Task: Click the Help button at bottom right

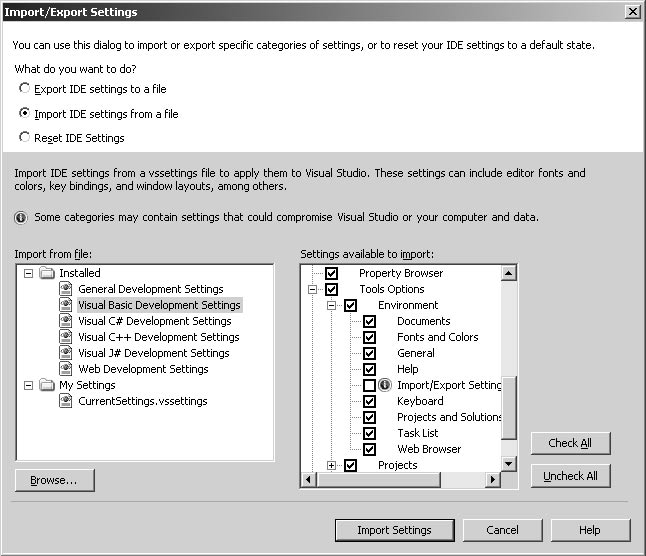Action: (x=590, y=530)
